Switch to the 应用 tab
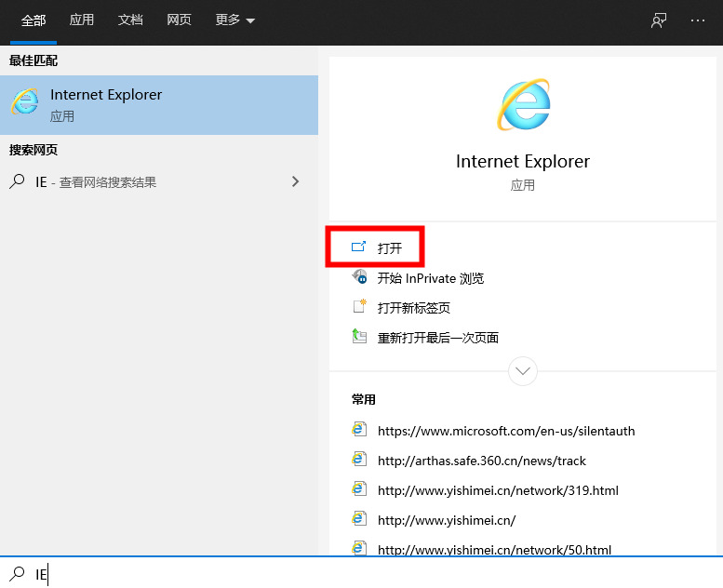Screen dimensions: 723x588 pyautogui.click(x=82, y=20)
